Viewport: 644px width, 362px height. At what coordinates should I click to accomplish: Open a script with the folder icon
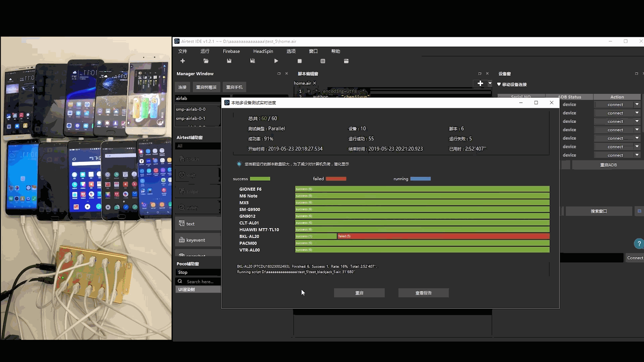point(206,61)
